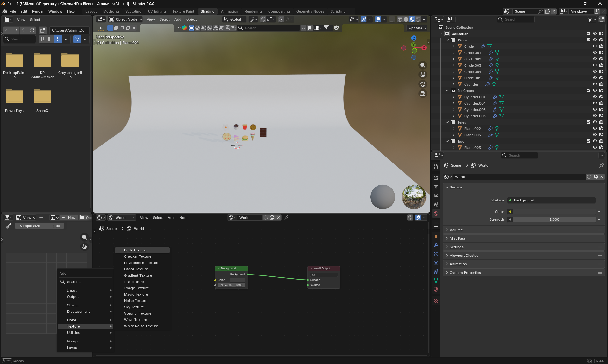The height and width of the screenshot is (364, 608).
Task: Click the New image button
Action: coord(69,218)
